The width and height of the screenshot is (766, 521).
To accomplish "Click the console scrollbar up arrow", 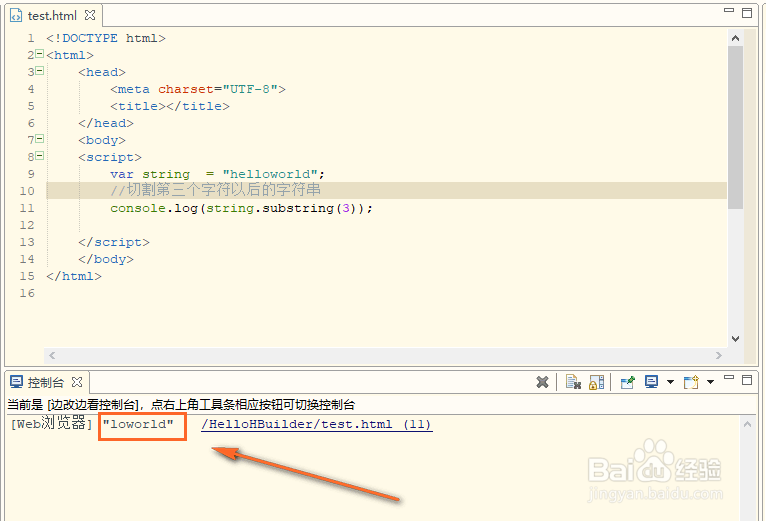I will 747,425.
